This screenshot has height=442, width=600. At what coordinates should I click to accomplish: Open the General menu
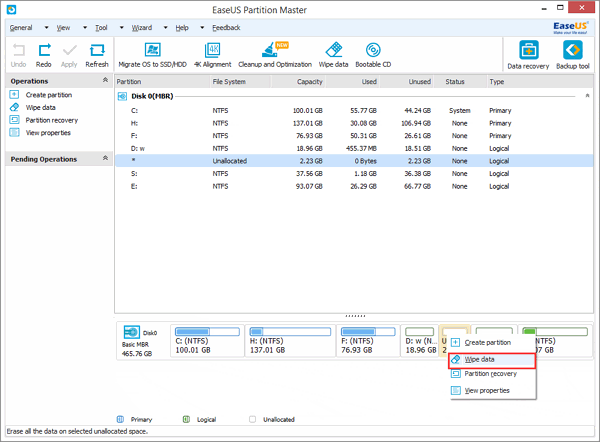point(21,28)
